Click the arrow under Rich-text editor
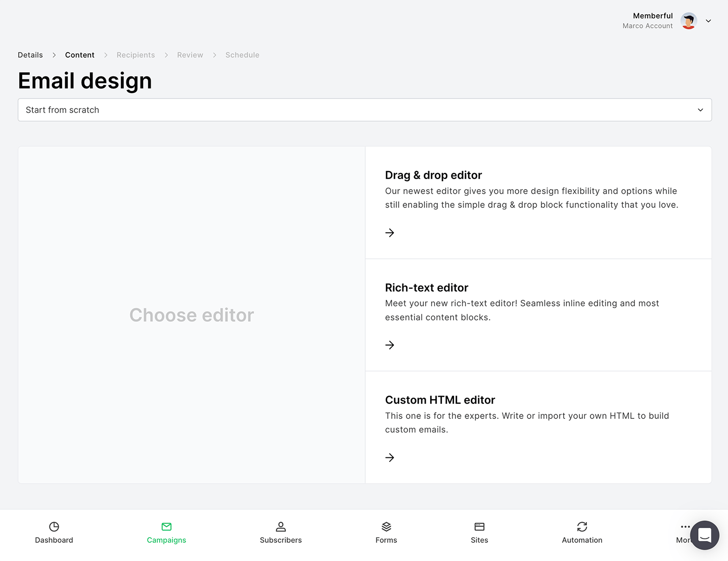This screenshot has height=561, width=728. point(390,345)
